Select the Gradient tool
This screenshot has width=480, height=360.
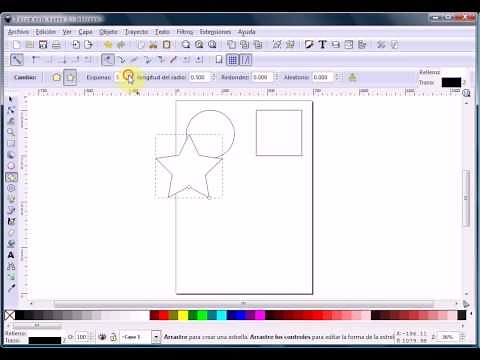(x=11, y=277)
